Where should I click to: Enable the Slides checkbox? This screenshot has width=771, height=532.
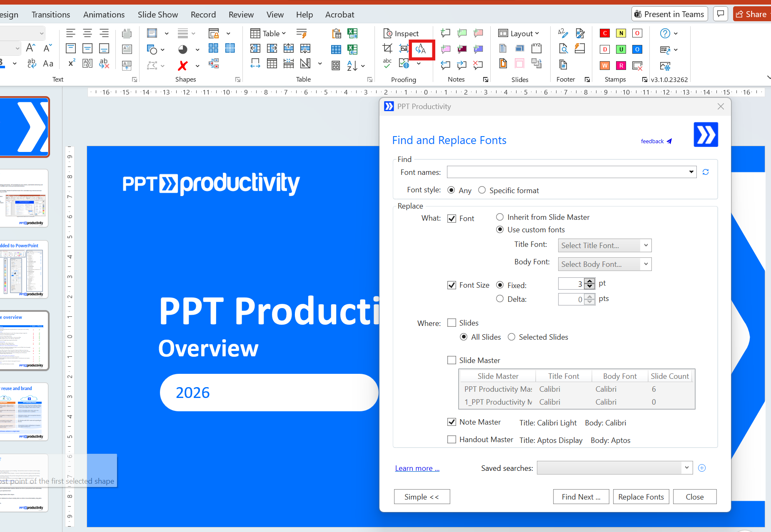click(x=452, y=323)
